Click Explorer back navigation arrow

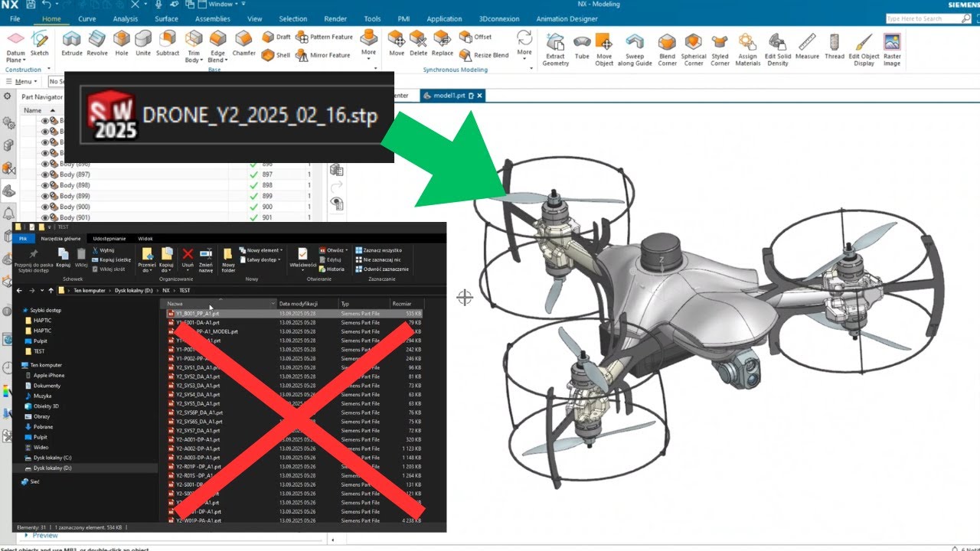pyautogui.click(x=20, y=291)
